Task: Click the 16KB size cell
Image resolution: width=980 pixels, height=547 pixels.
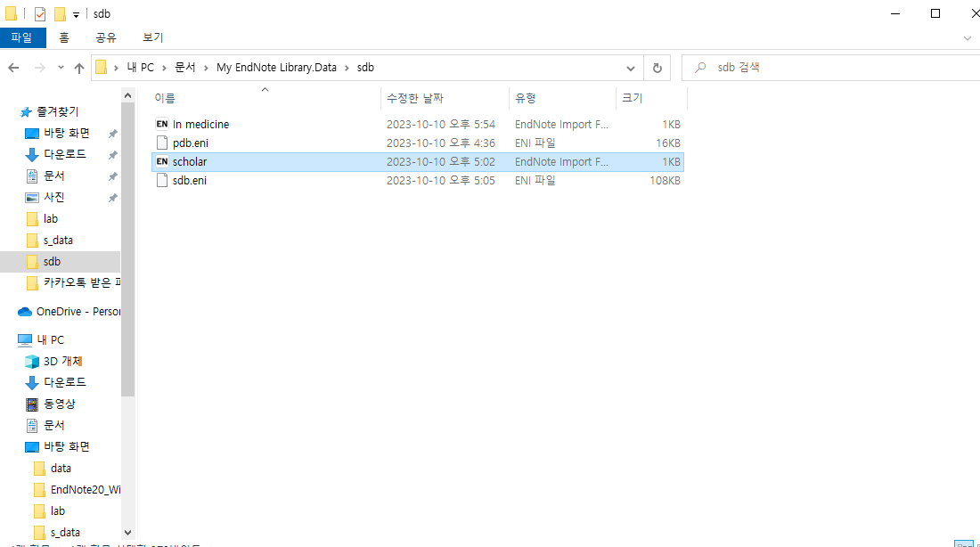Action: coord(668,143)
